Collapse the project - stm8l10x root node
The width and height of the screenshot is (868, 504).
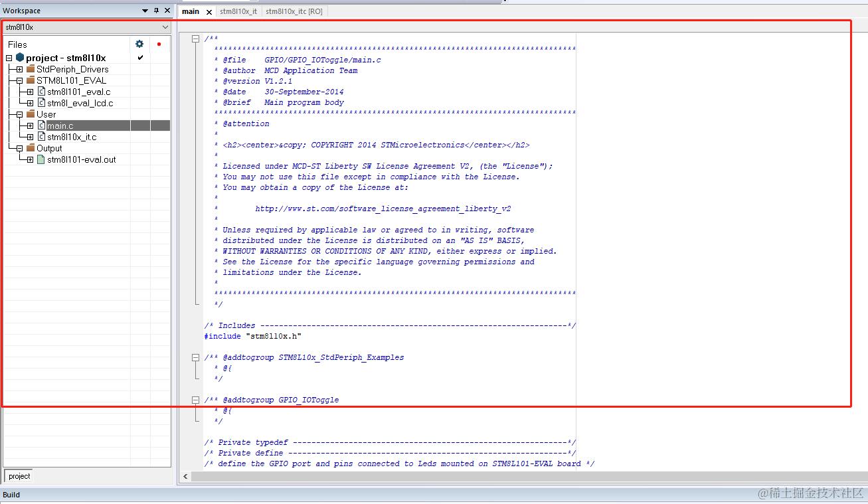click(x=9, y=58)
